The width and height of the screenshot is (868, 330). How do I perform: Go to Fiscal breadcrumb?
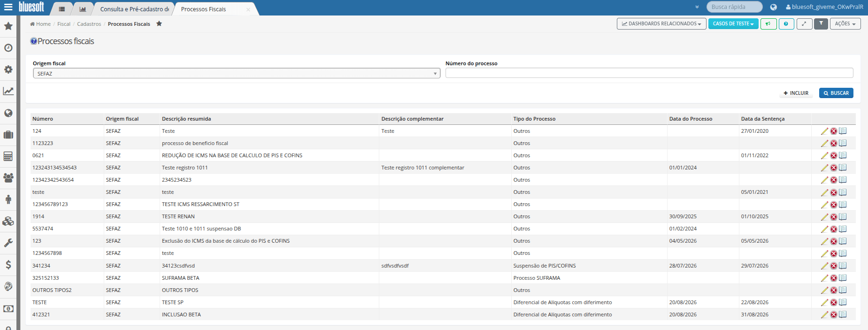[64, 24]
